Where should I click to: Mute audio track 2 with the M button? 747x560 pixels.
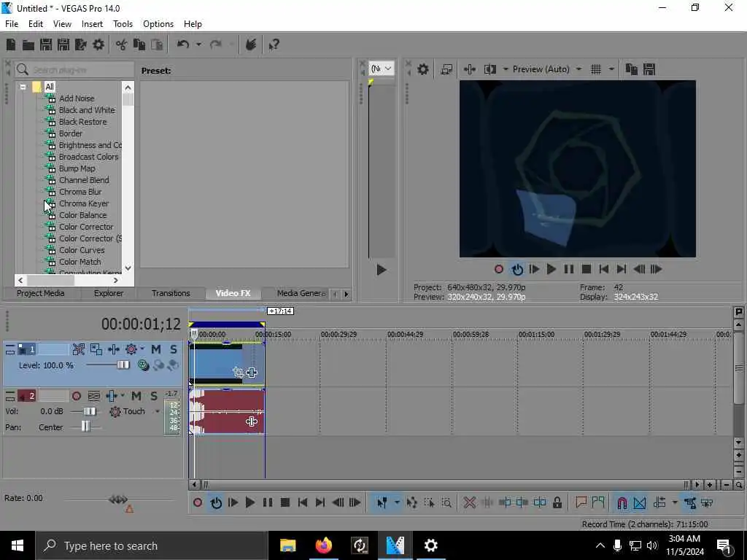(x=136, y=396)
